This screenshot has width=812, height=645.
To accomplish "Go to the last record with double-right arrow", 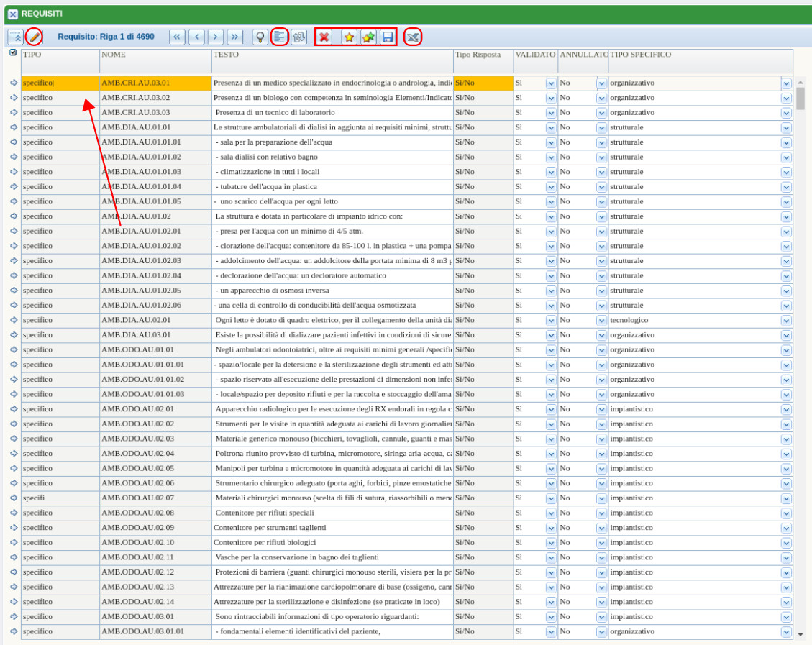I will [235, 37].
